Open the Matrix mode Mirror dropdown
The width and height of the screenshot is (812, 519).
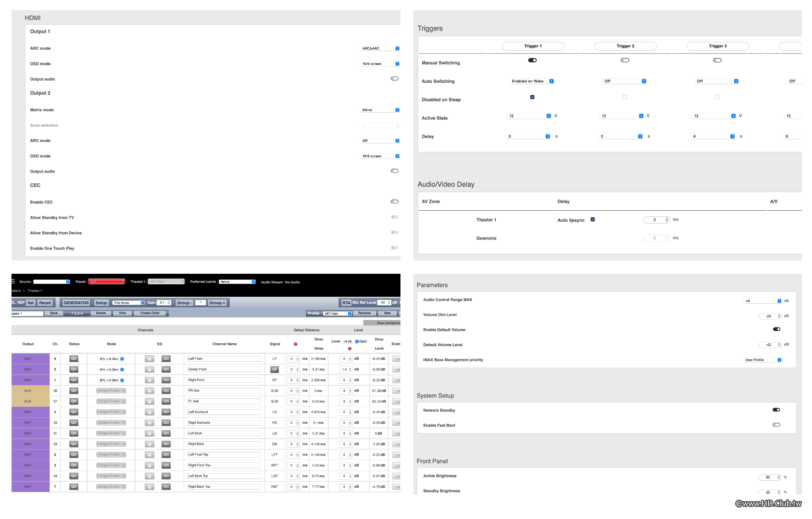[x=380, y=110]
